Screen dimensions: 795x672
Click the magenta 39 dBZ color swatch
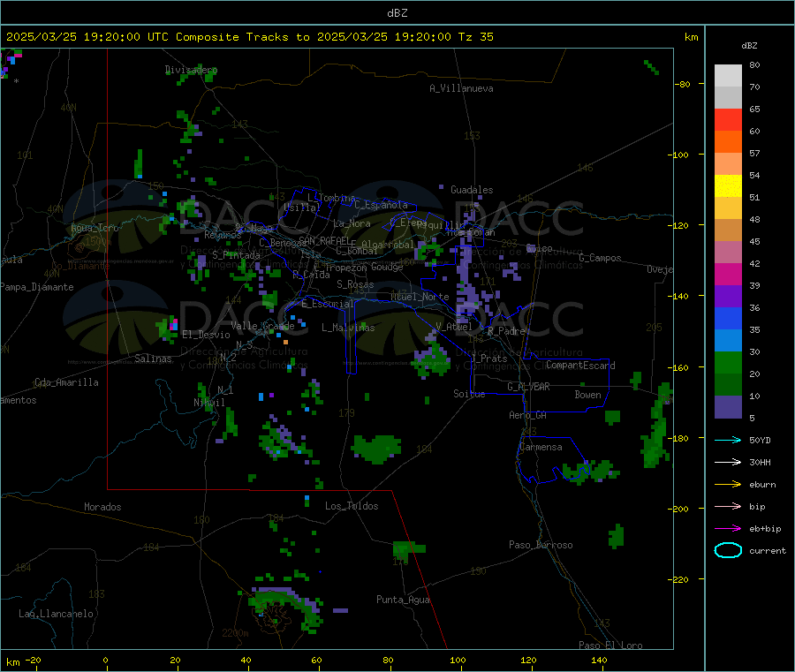[728, 274]
